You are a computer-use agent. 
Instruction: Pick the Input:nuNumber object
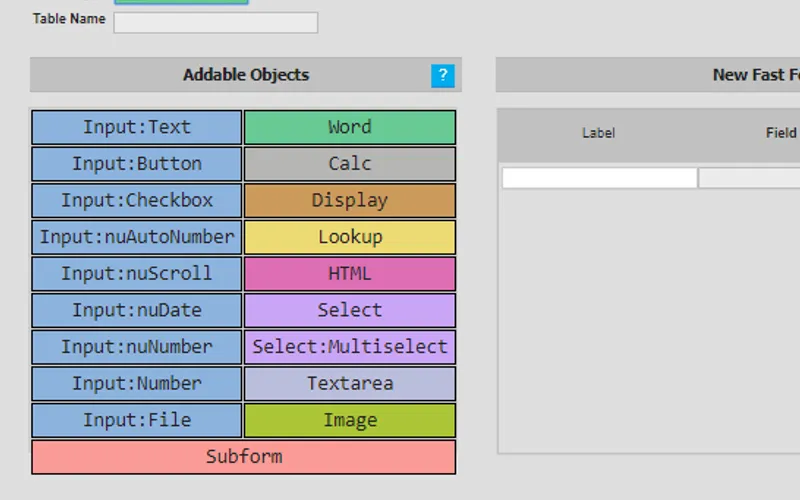[x=137, y=347]
